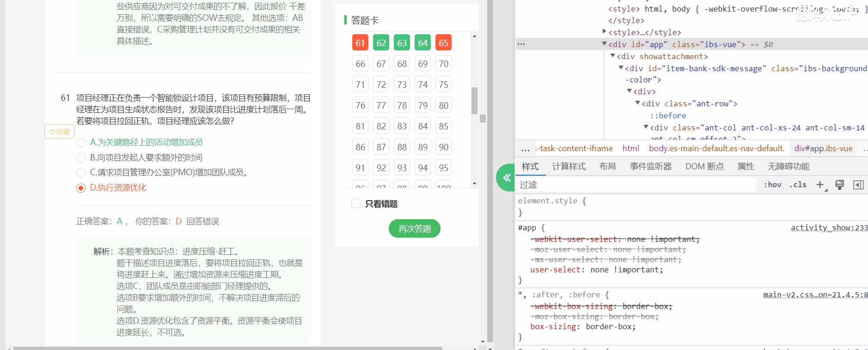Go to question 63 in the answer card
Viewport: 868px width, 350px height.
tap(402, 43)
